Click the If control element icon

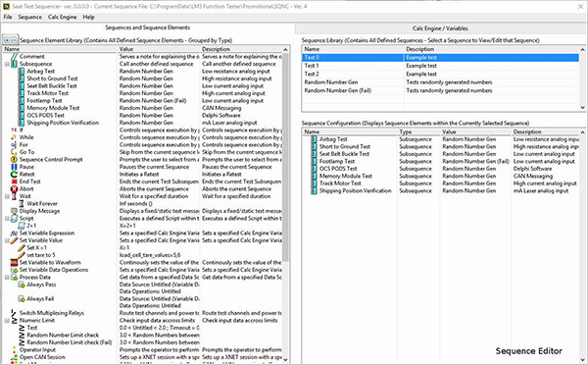tap(14, 130)
